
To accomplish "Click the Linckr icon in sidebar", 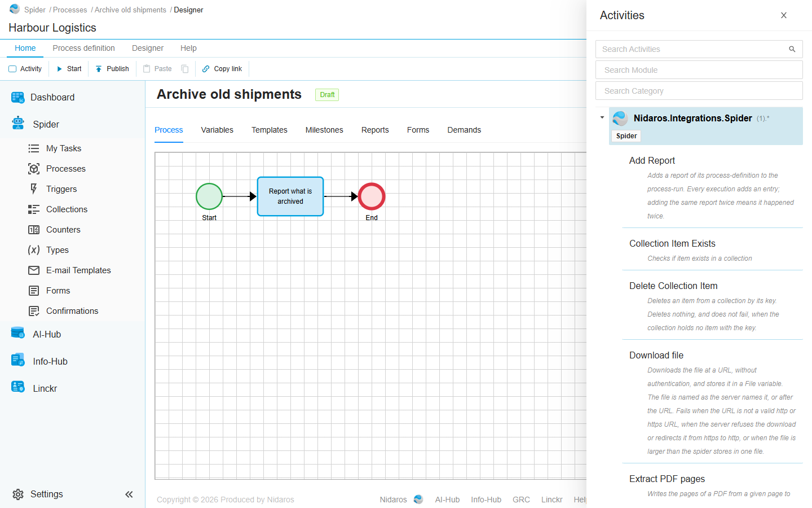I will coord(18,387).
